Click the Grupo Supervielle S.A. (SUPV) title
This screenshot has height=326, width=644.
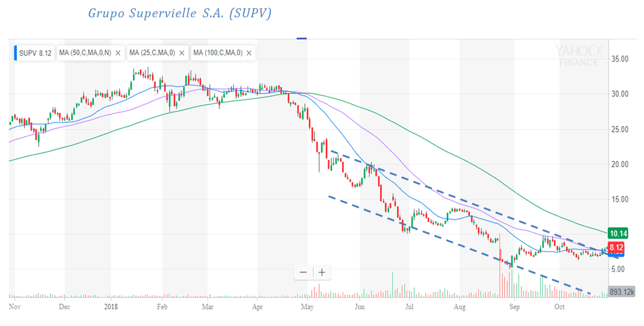[179, 14]
